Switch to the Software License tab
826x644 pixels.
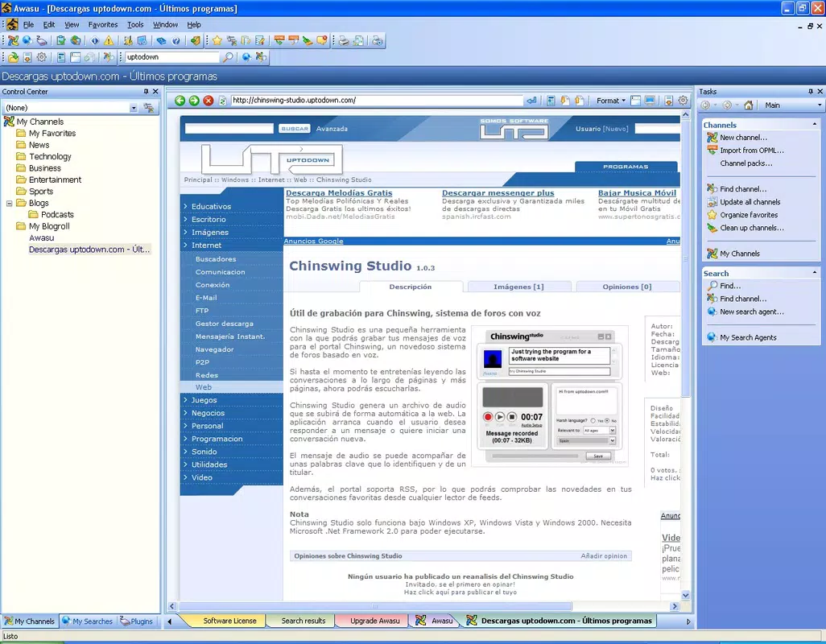pos(229,621)
